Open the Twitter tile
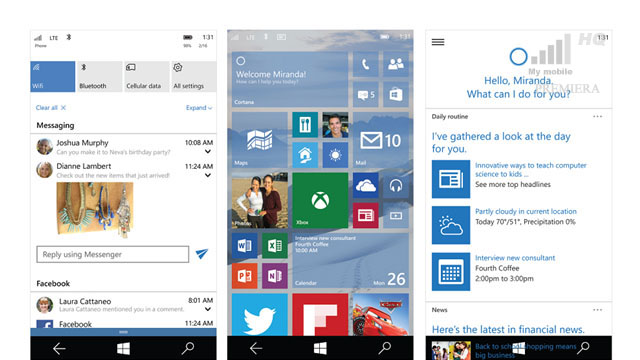The image size is (640, 360). pyautogui.click(x=260, y=315)
